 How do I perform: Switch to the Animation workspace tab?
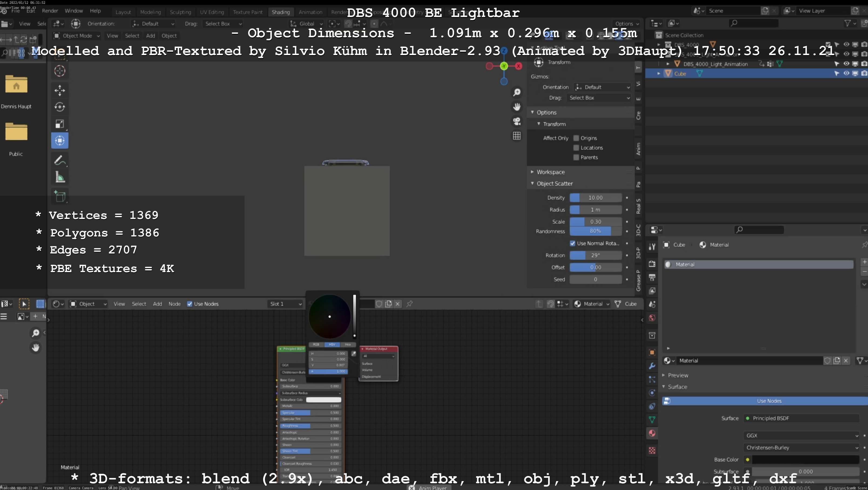[x=310, y=12]
